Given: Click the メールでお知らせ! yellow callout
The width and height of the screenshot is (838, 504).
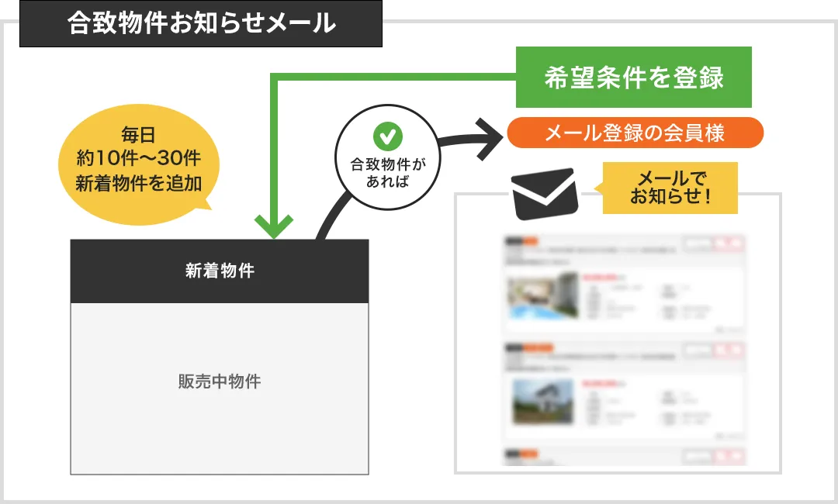Looking at the screenshot, I should pos(670,188).
